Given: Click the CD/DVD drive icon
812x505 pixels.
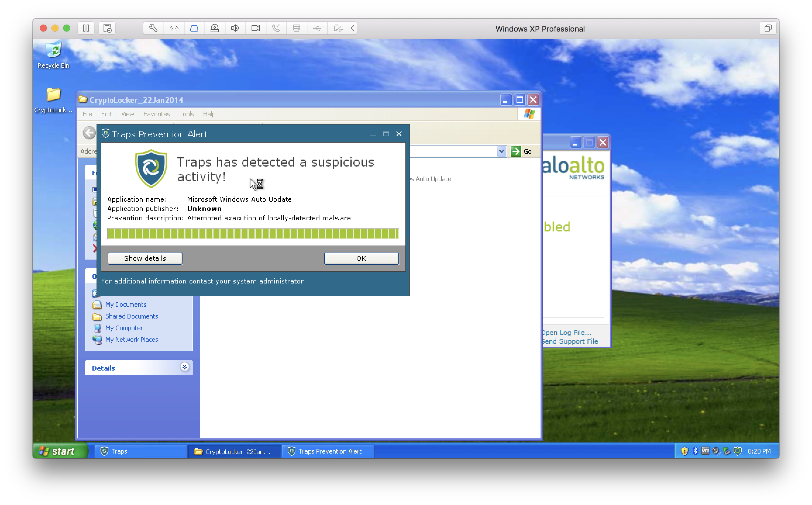Looking at the screenshot, I should pos(215,28).
